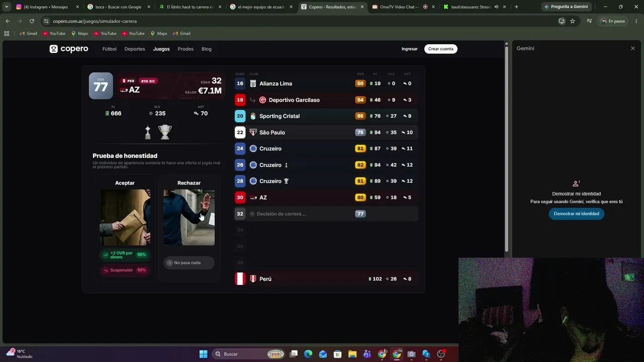Switch to the Instagram Mensajes tab

[x=47, y=7]
